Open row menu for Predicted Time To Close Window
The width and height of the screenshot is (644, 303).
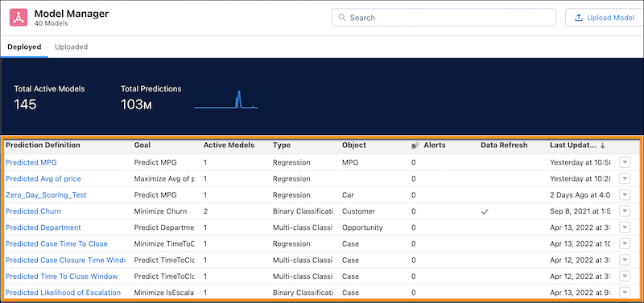625,276
